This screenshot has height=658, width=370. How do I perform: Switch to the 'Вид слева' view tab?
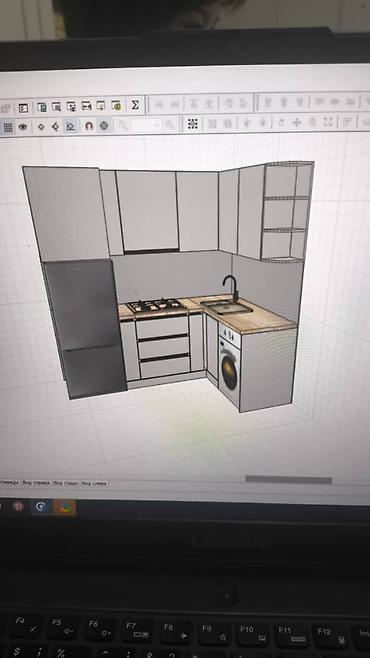(x=95, y=483)
